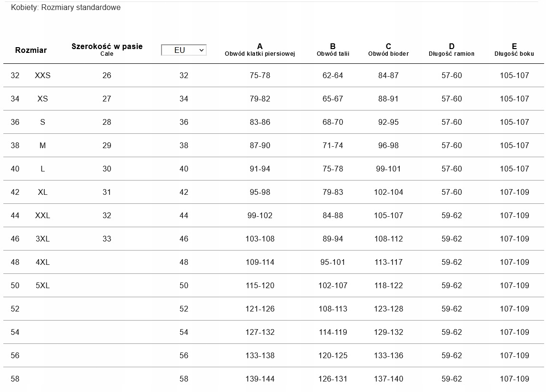Click chest measurement 139-144
This screenshot has width=546, height=392.
coord(260,379)
